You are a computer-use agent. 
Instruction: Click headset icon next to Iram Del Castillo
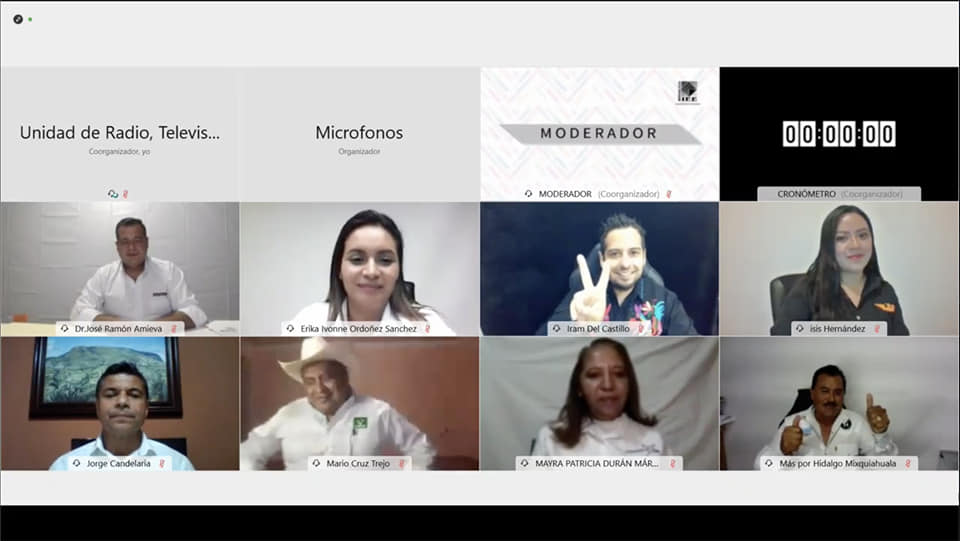pyautogui.click(x=557, y=329)
